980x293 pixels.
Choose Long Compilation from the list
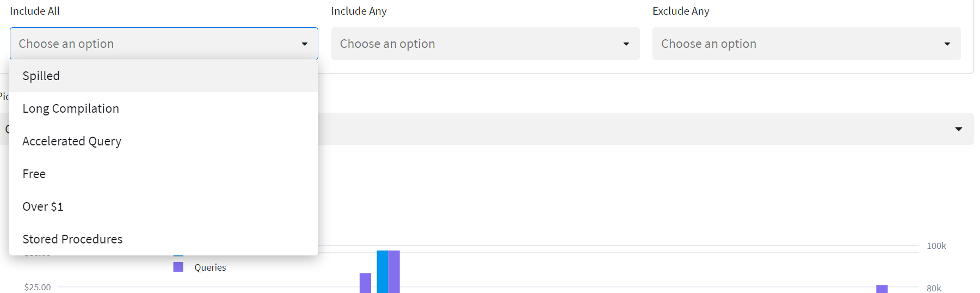pos(163,108)
